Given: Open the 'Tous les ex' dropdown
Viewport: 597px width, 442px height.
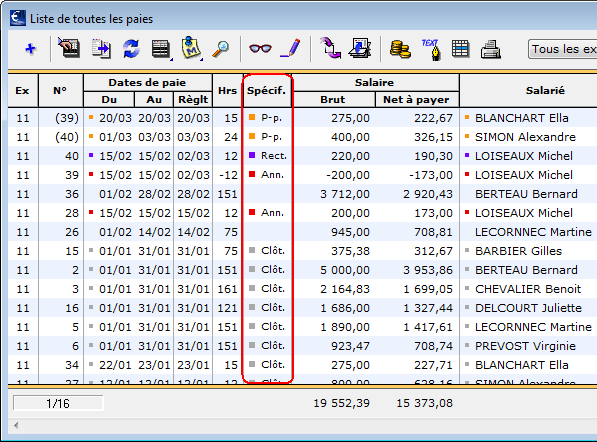Looking at the screenshot, I should tap(562, 49).
